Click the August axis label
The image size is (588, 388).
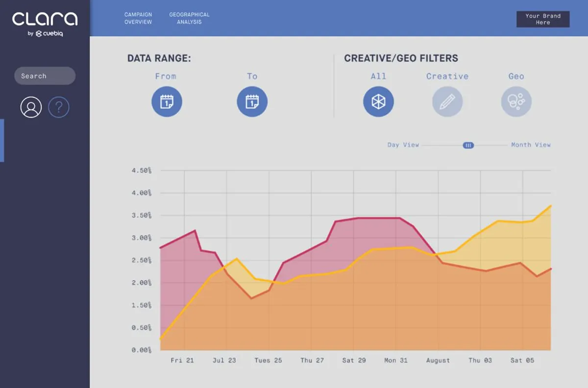tap(438, 360)
